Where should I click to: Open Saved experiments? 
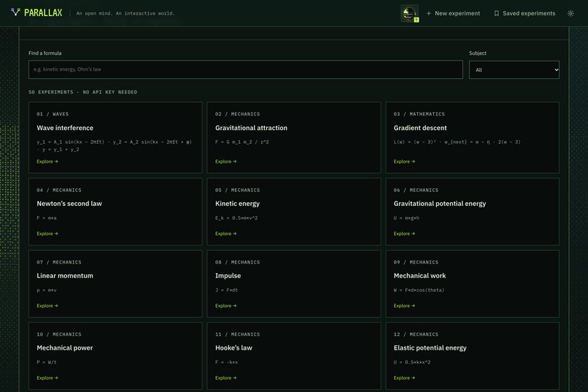point(525,13)
